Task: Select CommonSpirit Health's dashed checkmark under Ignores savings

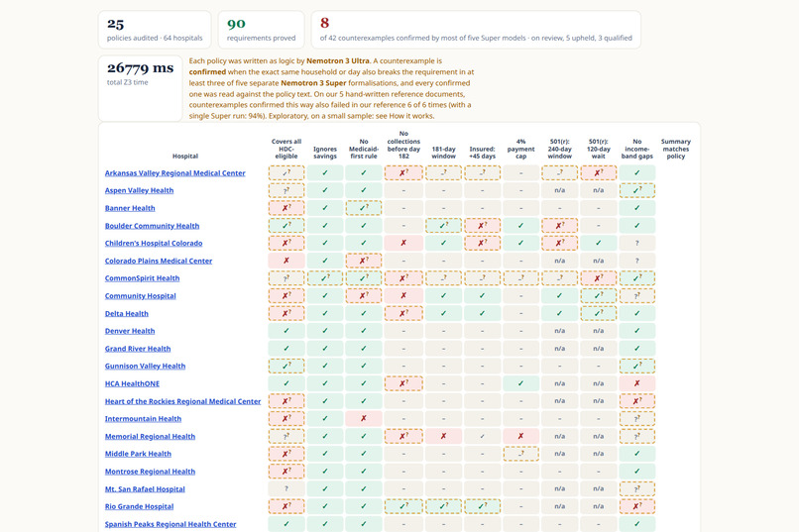Action: click(x=325, y=278)
